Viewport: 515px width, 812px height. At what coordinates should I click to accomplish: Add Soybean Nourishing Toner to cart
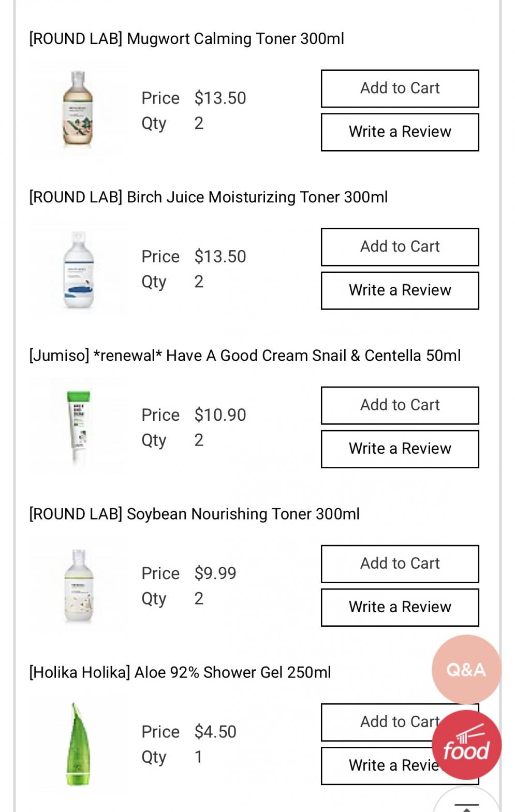tap(400, 564)
